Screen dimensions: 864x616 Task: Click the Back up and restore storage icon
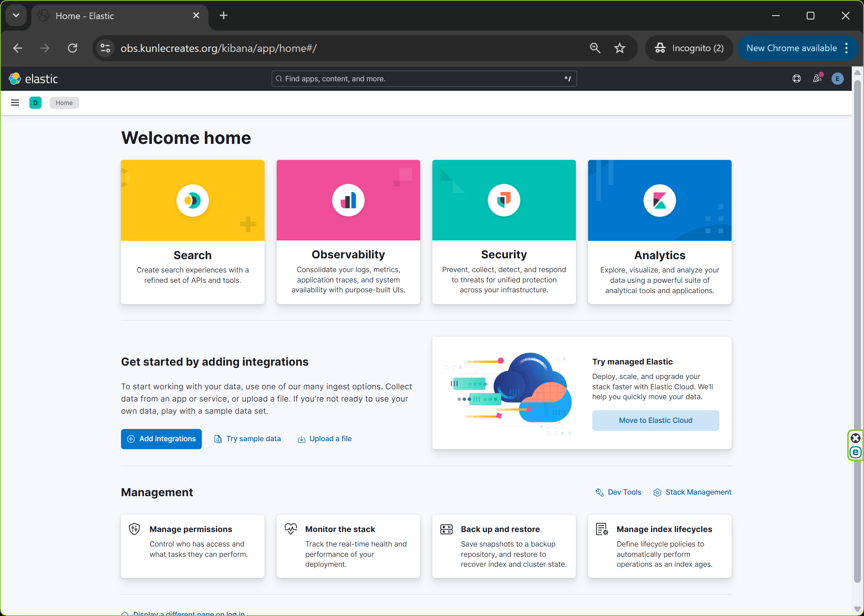click(x=446, y=529)
